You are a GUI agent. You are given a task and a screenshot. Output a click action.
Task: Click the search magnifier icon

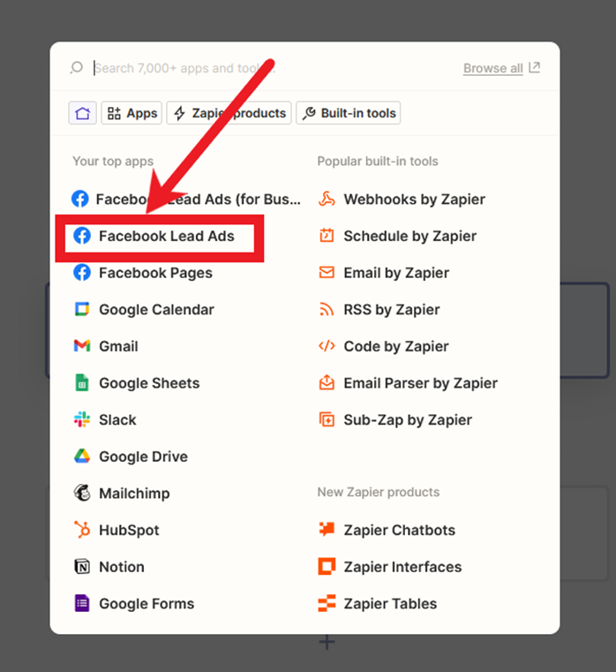(76, 68)
